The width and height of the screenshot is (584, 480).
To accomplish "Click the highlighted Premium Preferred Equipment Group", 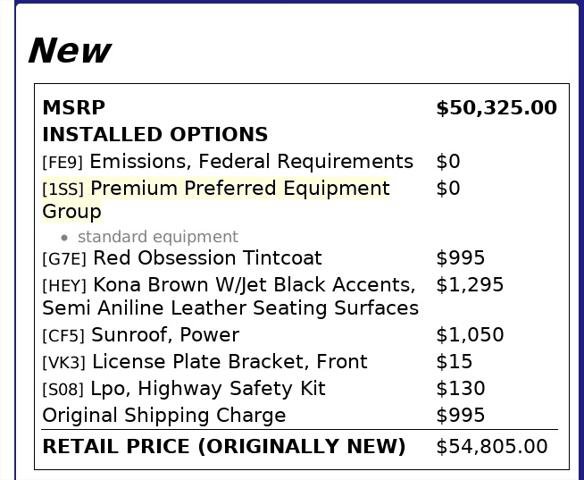I will tap(216, 200).
